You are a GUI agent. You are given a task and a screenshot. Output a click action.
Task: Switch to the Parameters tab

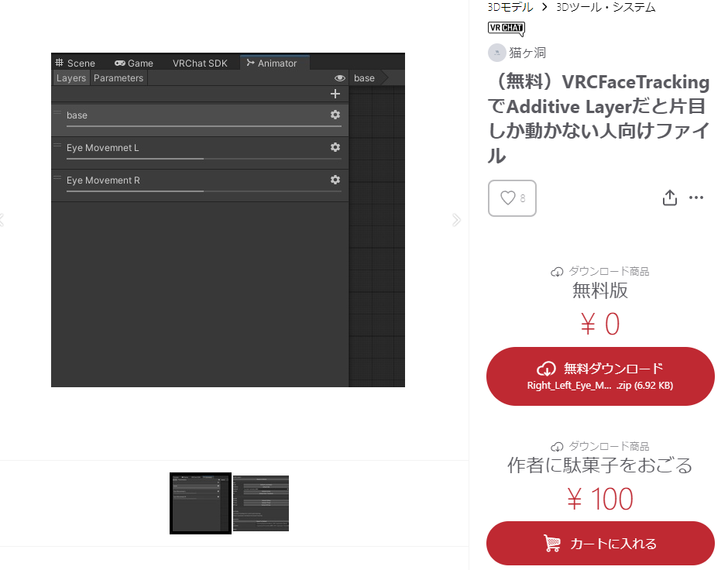point(118,78)
